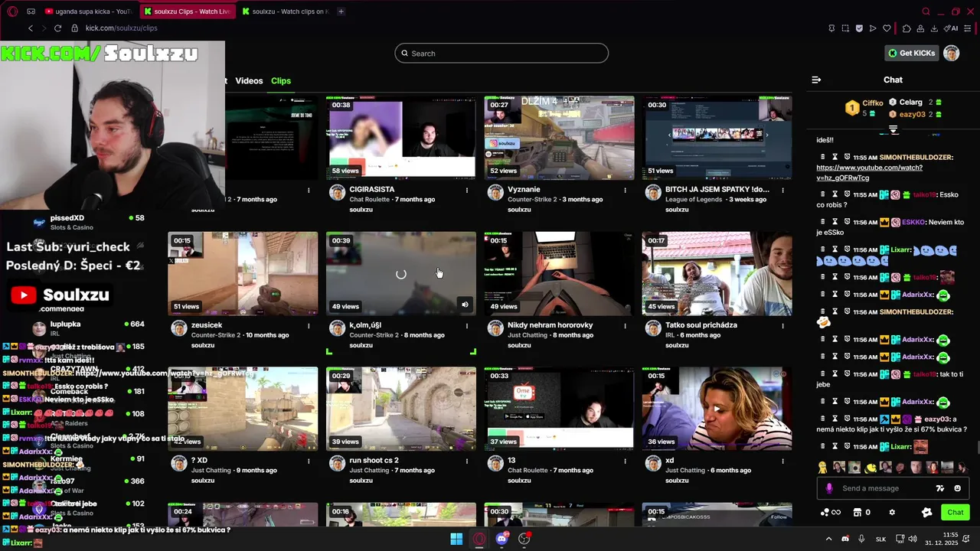
Task: Open the Opera workspaces icon beside the tabs
Action: 31,11
